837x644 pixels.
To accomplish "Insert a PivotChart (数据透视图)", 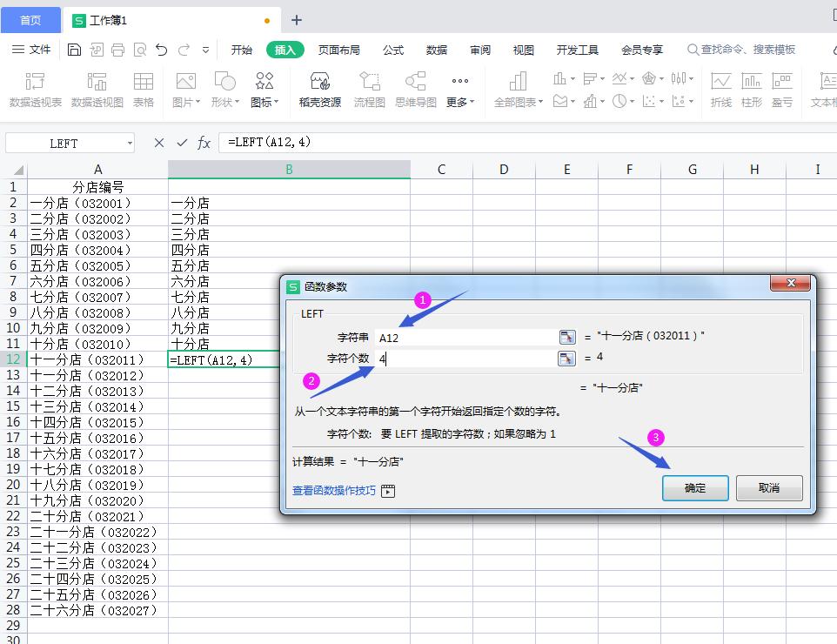I will [97, 90].
